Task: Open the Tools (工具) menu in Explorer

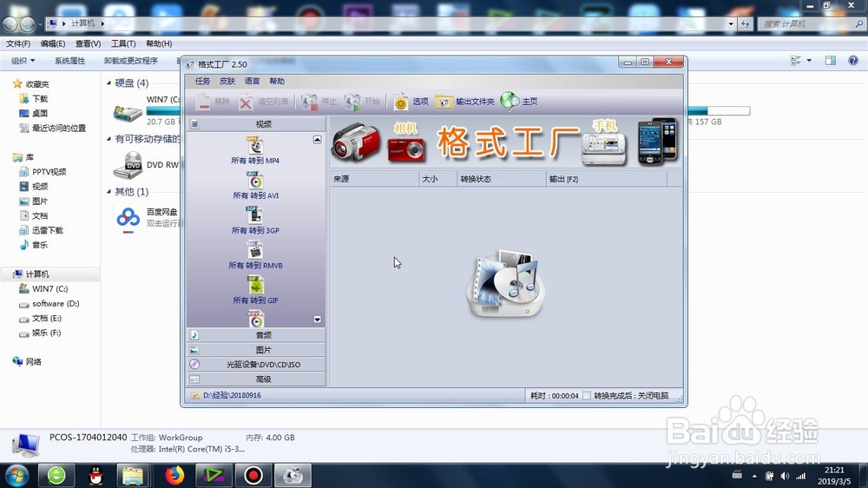Action: [123, 43]
